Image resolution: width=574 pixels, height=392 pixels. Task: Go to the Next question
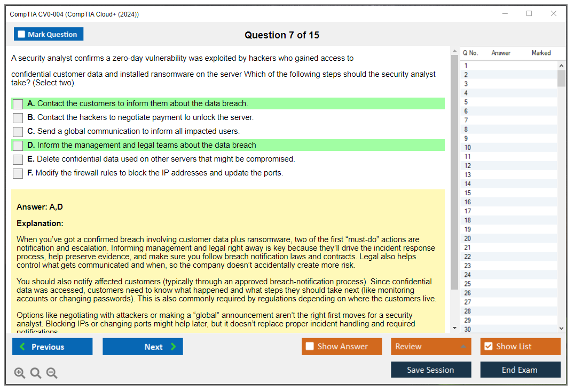143,347
